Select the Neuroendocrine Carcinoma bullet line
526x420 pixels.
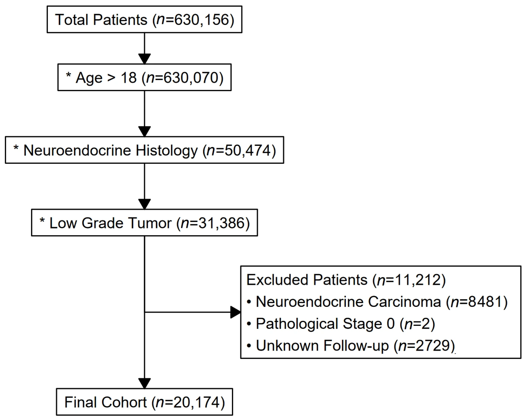377,302
